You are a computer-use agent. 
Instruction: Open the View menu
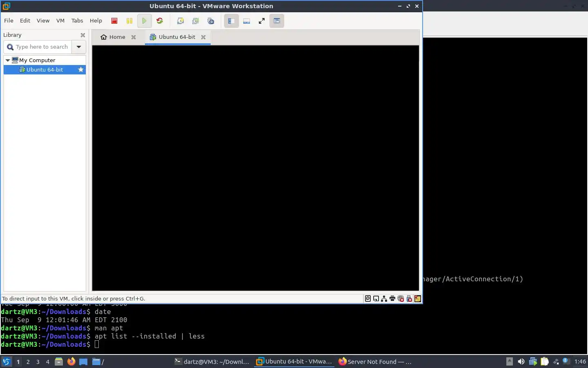pos(43,20)
